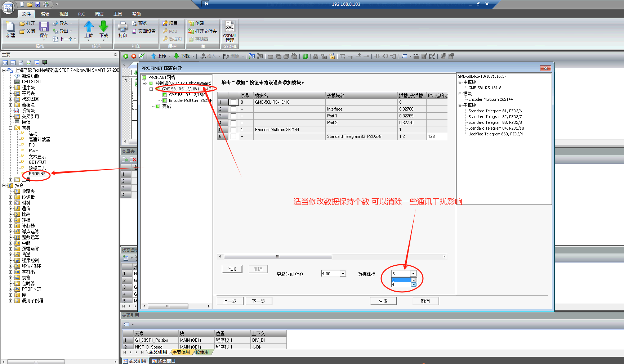Viewport: 624px width, 364px height.
Task: Open 更新时间 4.00 dropdown
Action: coord(343,274)
